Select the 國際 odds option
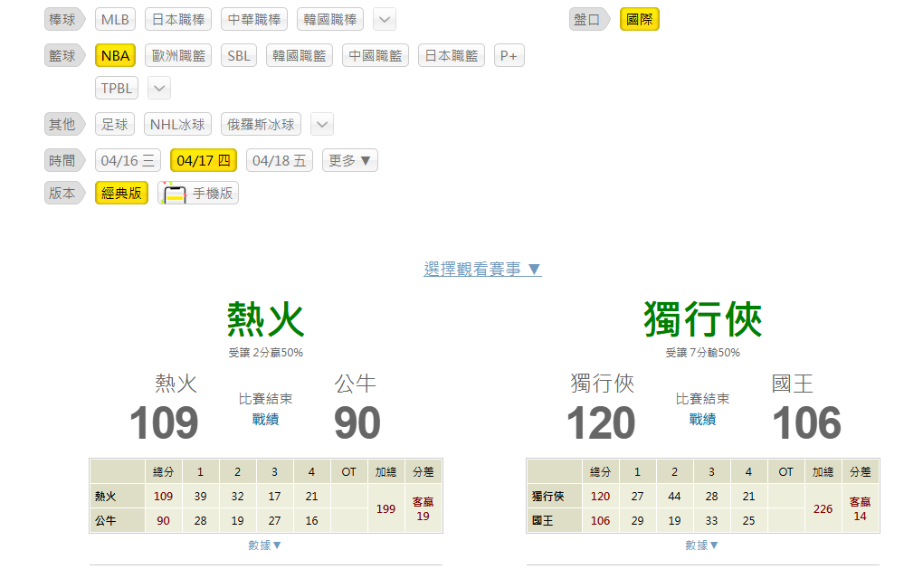Image resolution: width=923 pixels, height=588 pixels. (x=640, y=19)
